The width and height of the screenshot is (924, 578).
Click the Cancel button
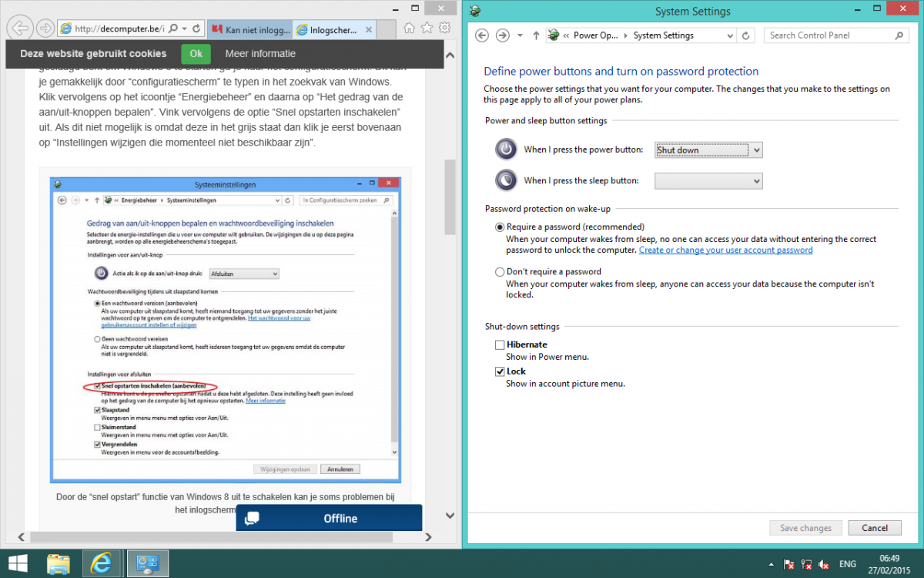874,528
